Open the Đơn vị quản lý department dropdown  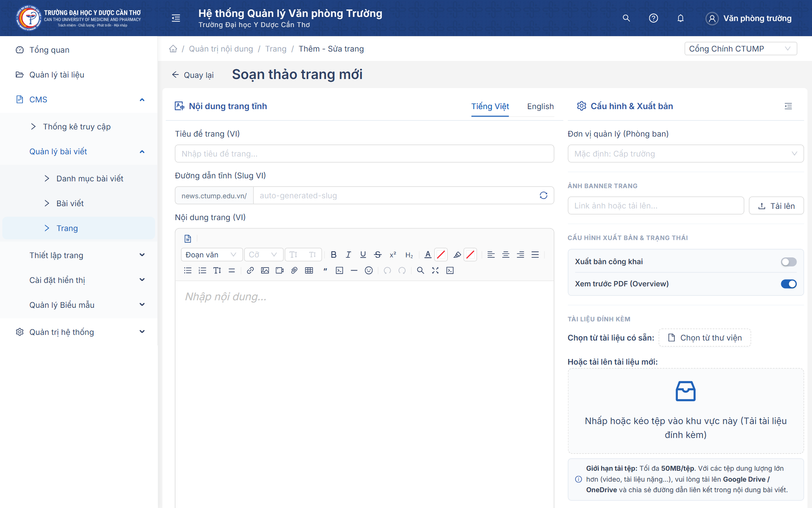685,154
